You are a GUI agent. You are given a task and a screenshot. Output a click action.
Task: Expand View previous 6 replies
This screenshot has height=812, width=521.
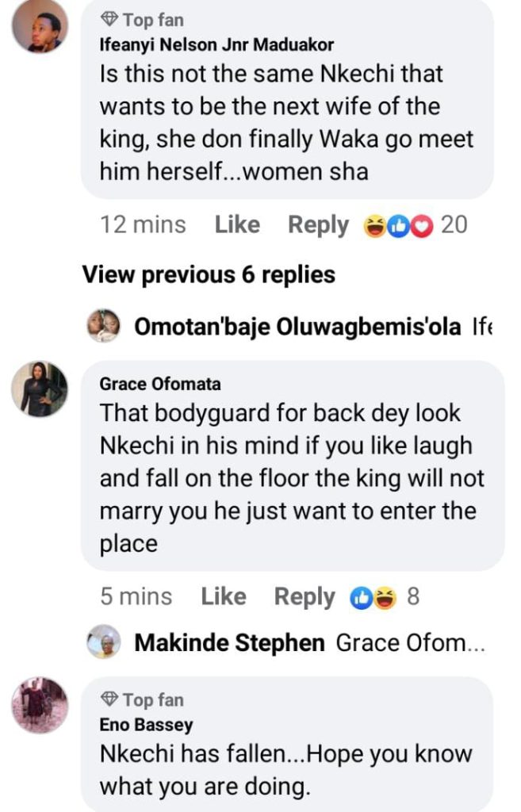tap(209, 274)
